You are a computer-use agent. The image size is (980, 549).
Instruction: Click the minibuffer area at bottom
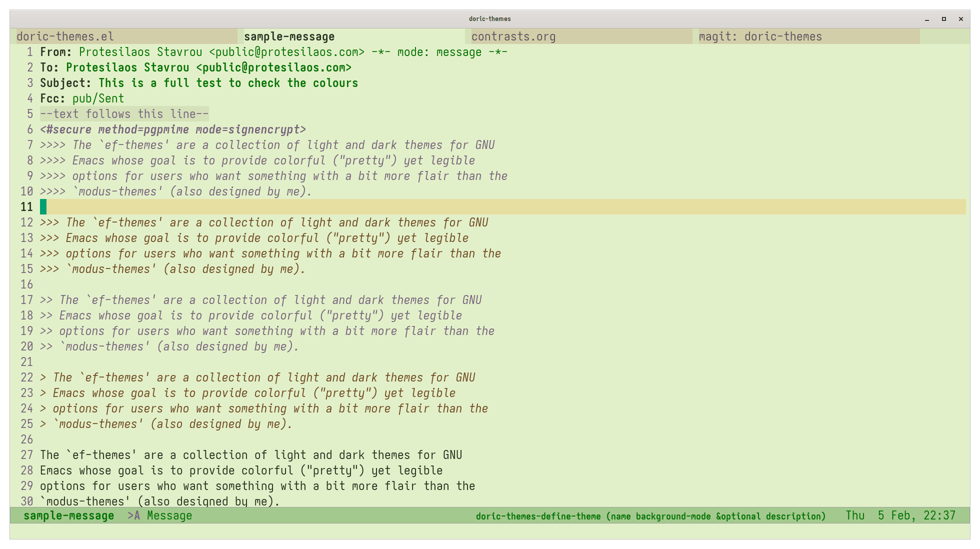[490, 531]
